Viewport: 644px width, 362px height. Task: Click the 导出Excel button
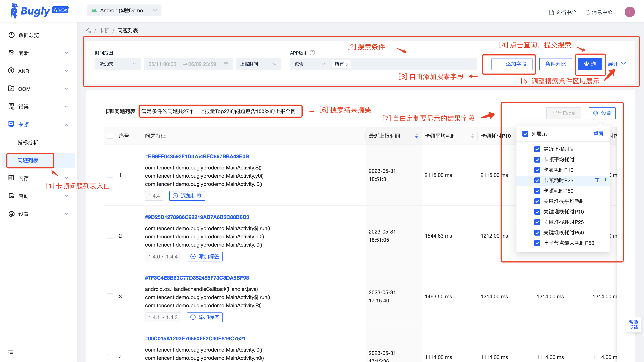[563, 113]
